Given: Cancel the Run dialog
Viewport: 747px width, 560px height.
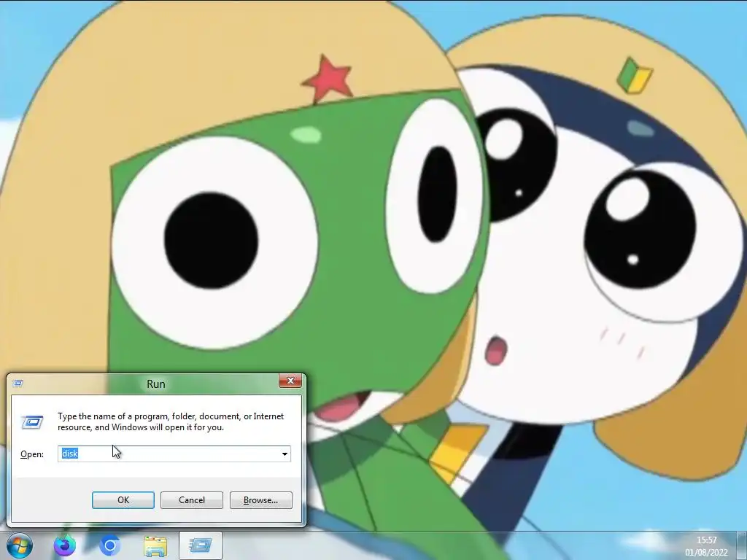Looking at the screenshot, I should [192, 500].
